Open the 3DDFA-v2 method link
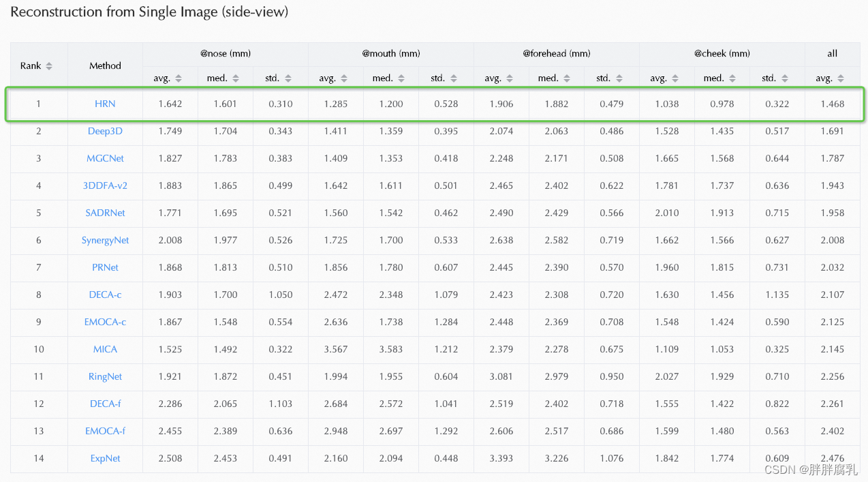This screenshot has width=868, height=482. click(105, 185)
